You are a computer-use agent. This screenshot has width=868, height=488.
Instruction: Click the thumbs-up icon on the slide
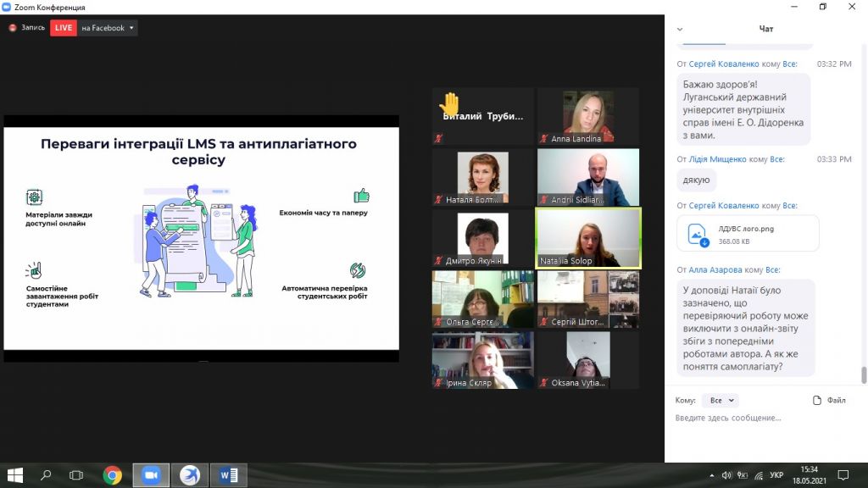pyautogui.click(x=361, y=196)
